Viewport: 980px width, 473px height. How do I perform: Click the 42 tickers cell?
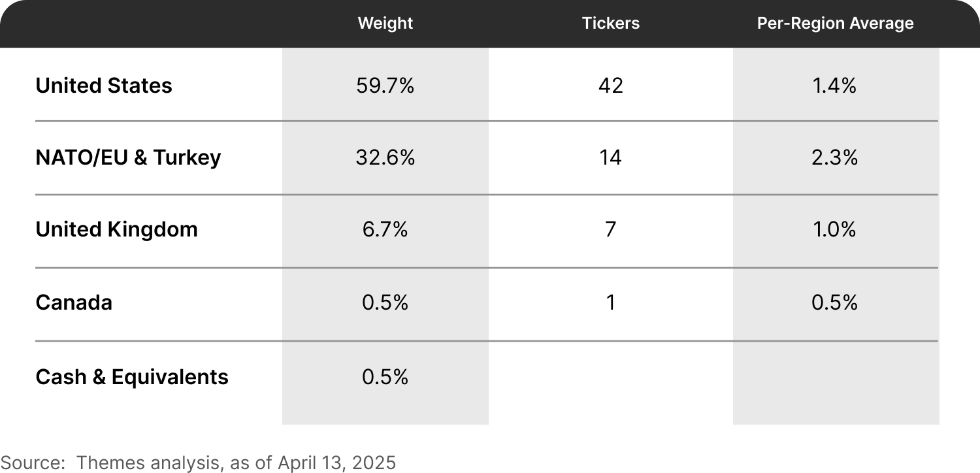coord(611,86)
